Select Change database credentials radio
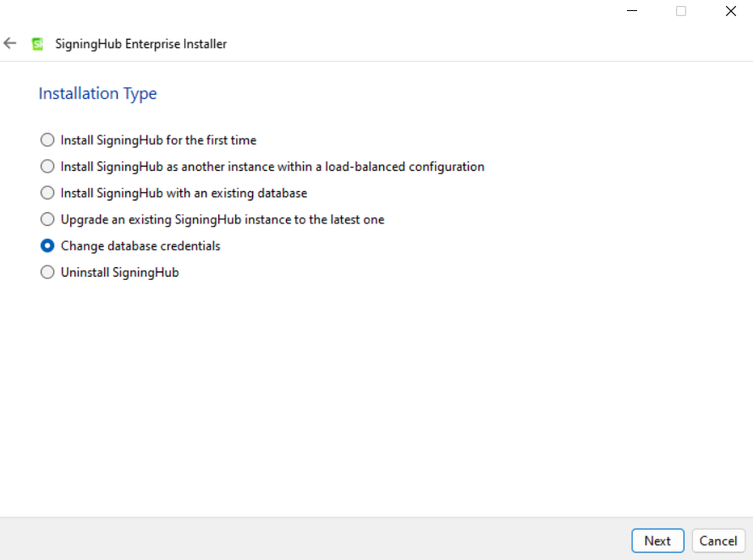753x560 pixels. [47, 245]
